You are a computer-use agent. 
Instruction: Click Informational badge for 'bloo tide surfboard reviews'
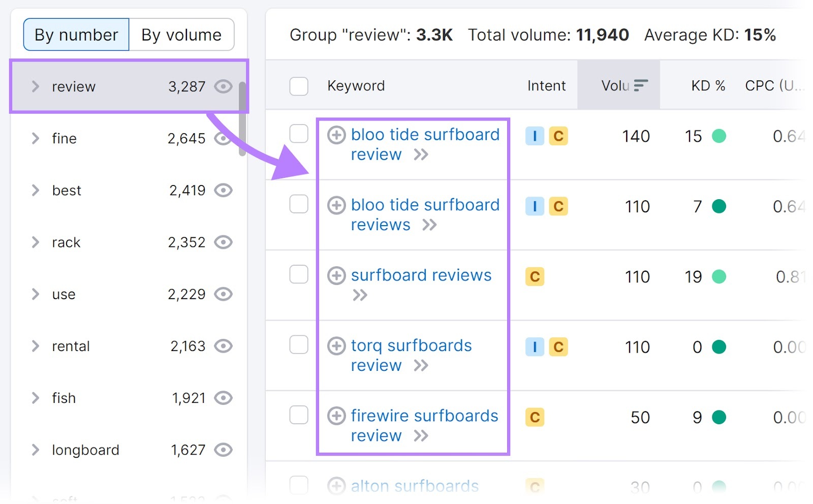535,206
